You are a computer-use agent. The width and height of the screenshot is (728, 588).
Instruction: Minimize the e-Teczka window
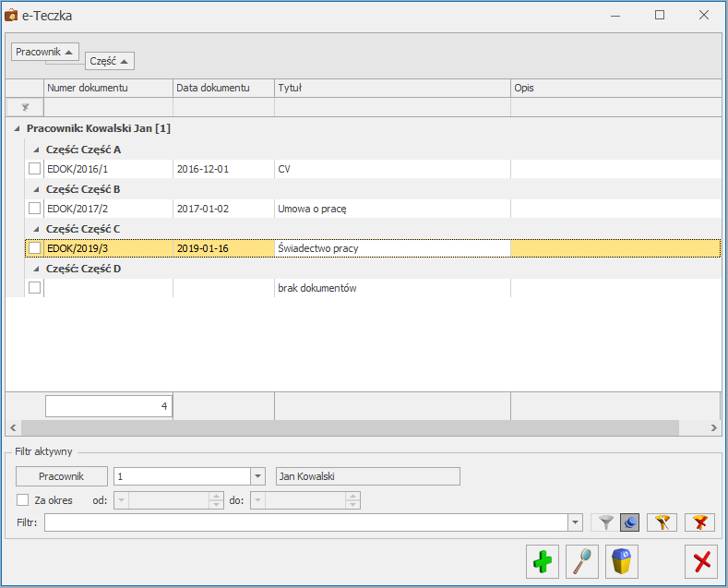pos(615,16)
